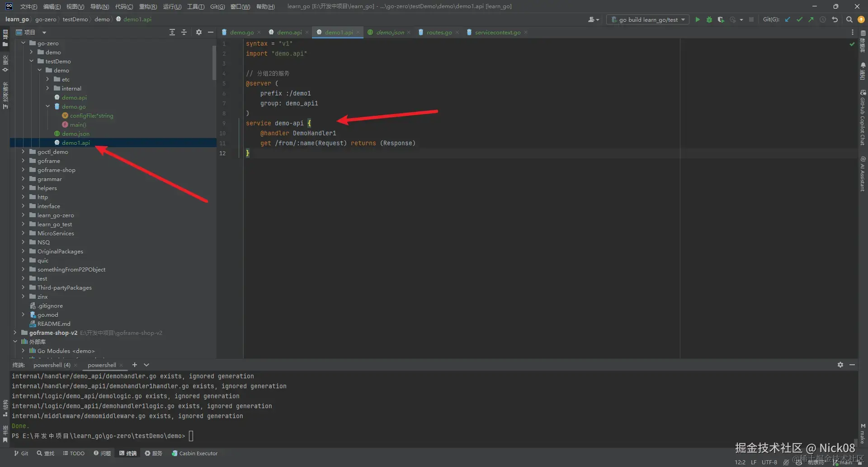Run the go build configuration
Viewport: 868px width, 467px height.
[x=698, y=19]
